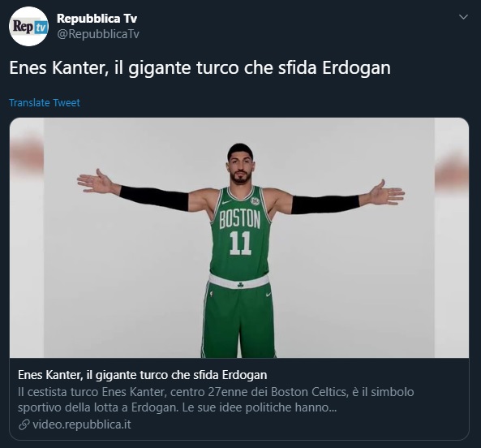This screenshot has width=481, height=448.
Task: Click the Rep tv logo image
Action: coord(30,27)
